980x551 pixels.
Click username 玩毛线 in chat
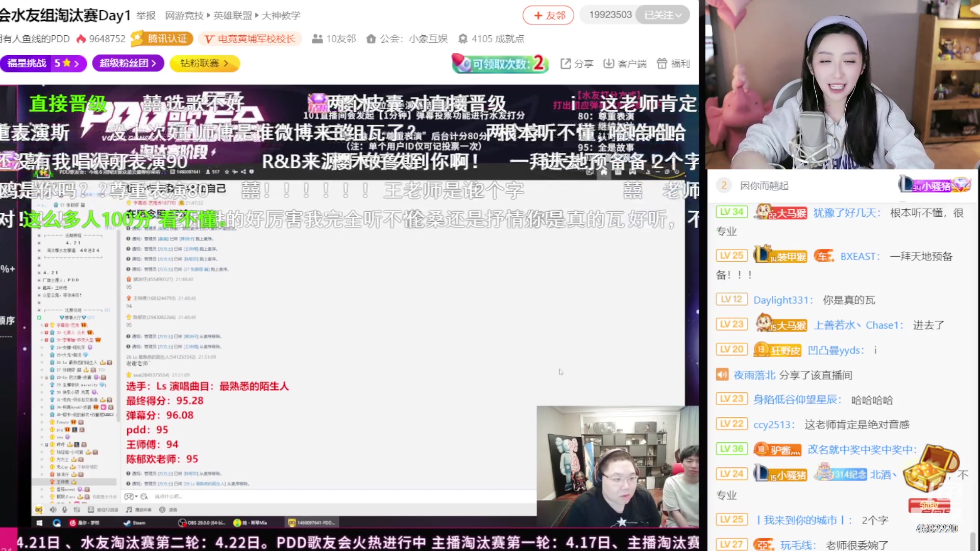pyautogui.click(x=798, y=545)
